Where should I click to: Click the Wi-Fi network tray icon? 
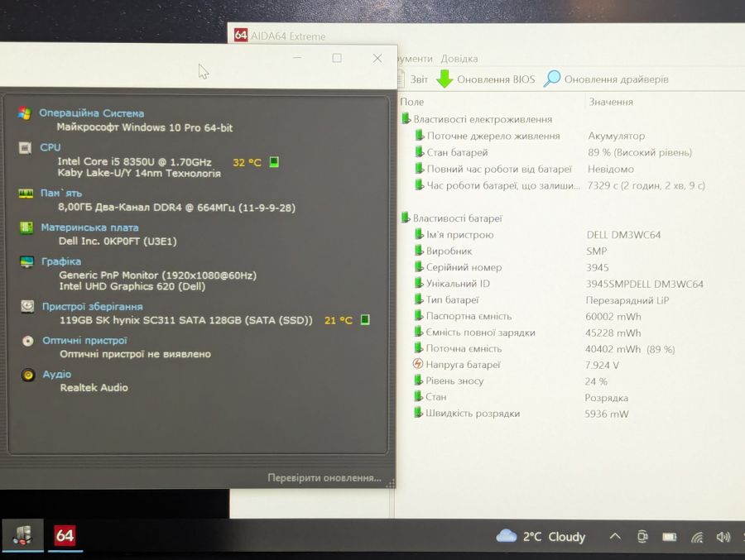[697, 537]
